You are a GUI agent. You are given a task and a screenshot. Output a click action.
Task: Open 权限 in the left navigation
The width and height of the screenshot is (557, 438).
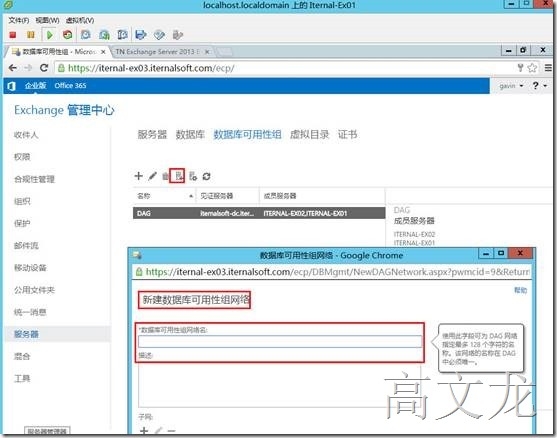[22, 157]
